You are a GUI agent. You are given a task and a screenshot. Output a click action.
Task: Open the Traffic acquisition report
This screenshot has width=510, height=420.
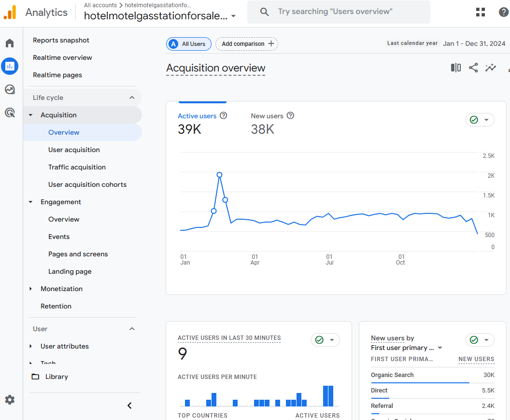tap(77, 167)
